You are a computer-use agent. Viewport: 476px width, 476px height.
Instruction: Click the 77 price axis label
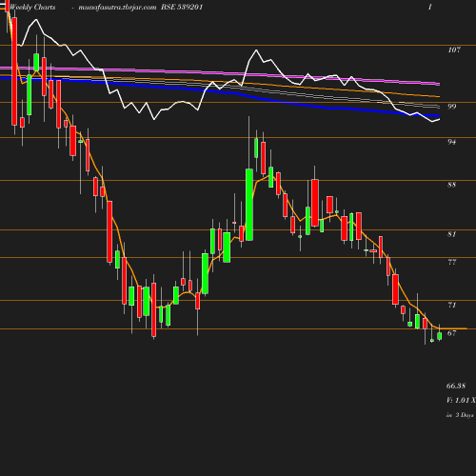click(451, 262)
